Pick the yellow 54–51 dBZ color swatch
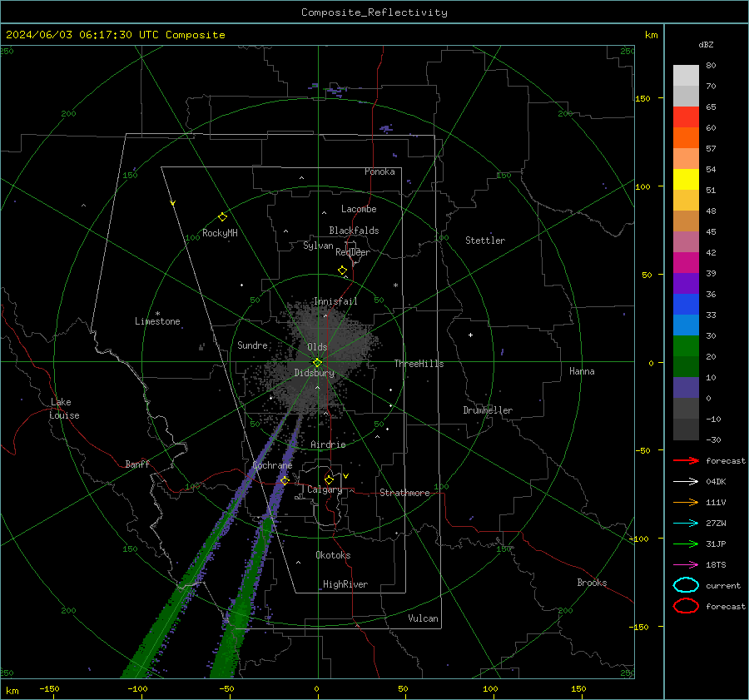 pyautogui.click(x=686, y=180)
